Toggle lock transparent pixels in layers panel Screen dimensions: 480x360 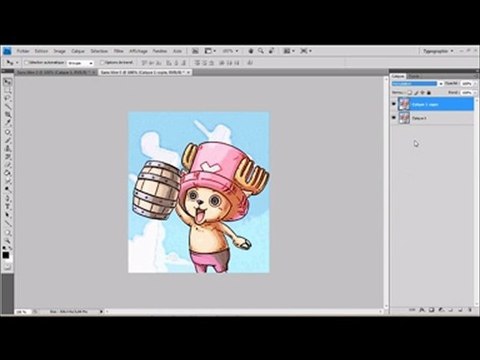410,92
